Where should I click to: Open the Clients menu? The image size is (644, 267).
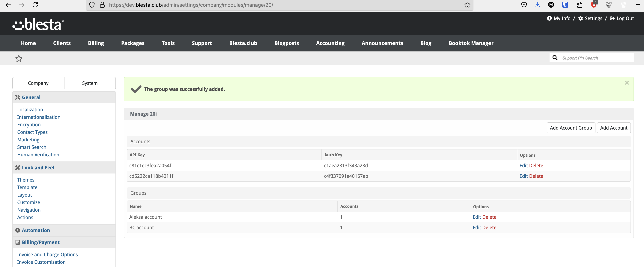(x=62, y=43)
